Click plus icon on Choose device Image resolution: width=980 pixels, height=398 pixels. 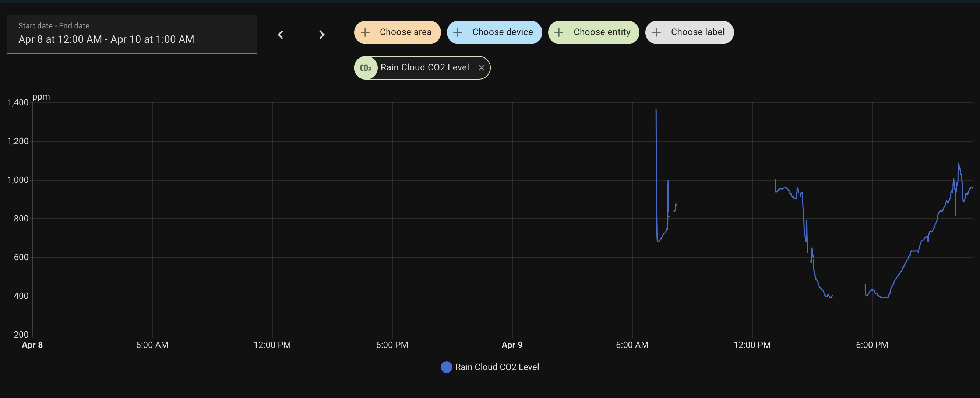pos(458,32)
